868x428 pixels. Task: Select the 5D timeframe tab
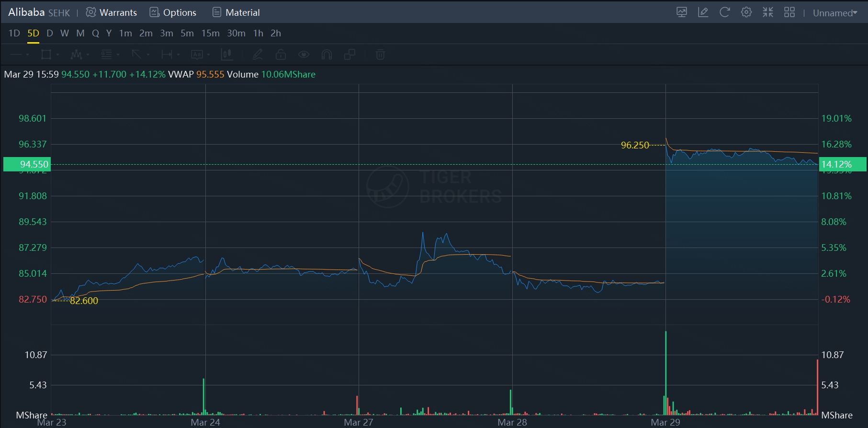(33, 33)
